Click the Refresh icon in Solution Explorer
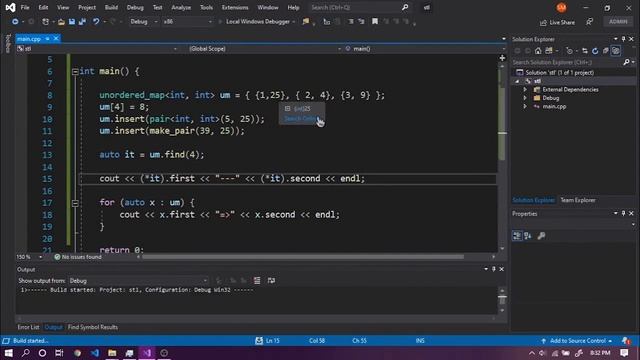The image size is (640, 360). click(595, 51)
